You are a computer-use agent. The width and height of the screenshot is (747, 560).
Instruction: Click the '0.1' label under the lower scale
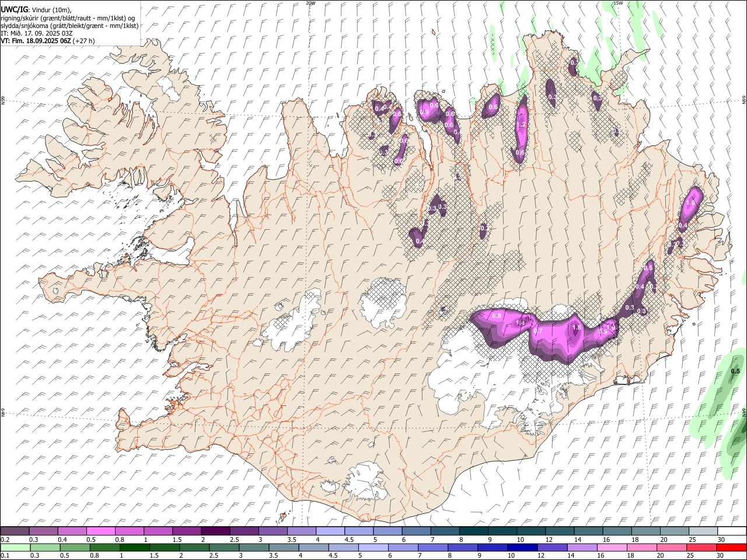[5, 556]
